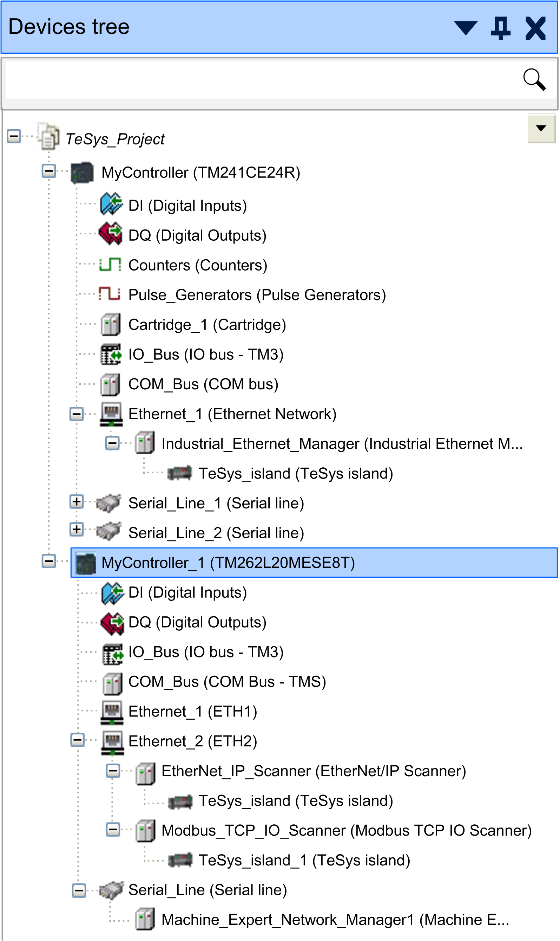560x941 pixels.
Task: Collapse the TeSys_Project root node
Action: (14, 136)
